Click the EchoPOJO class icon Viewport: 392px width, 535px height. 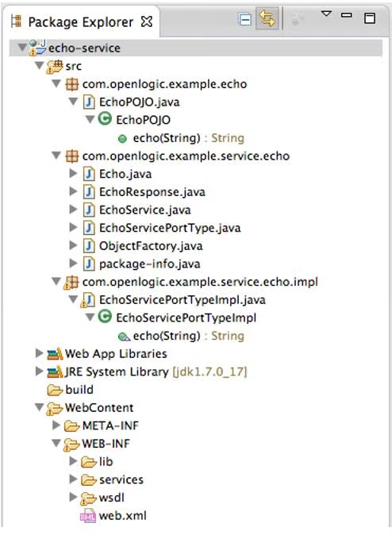[105, 119]
